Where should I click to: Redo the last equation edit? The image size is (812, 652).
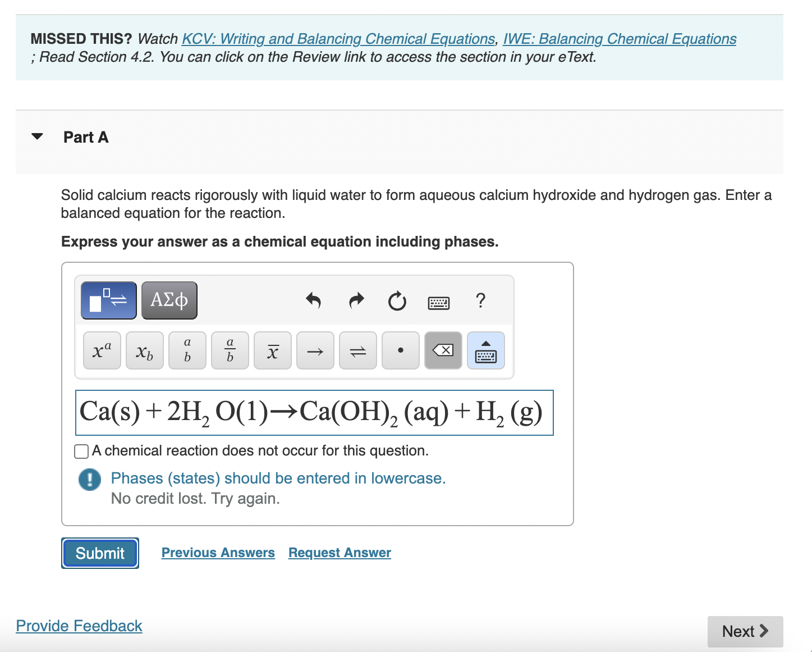coord(356,301)
